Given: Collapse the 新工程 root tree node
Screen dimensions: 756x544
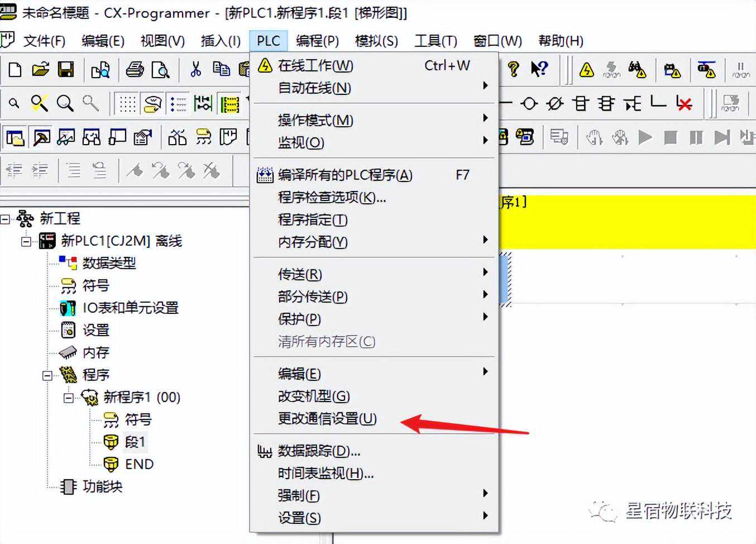Looking at the screenshot, I should click(x=5, y=219).
